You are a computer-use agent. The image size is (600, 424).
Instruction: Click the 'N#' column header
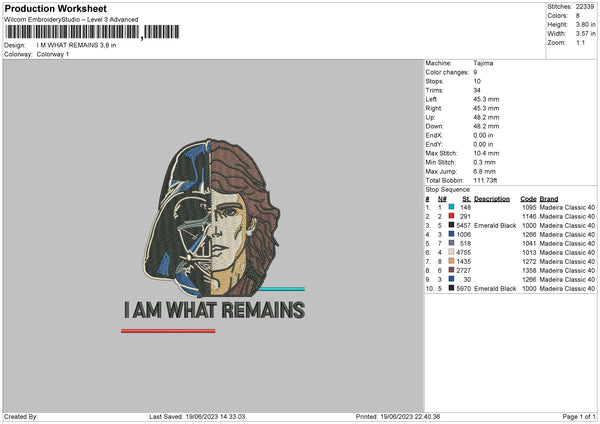[442, 199]
